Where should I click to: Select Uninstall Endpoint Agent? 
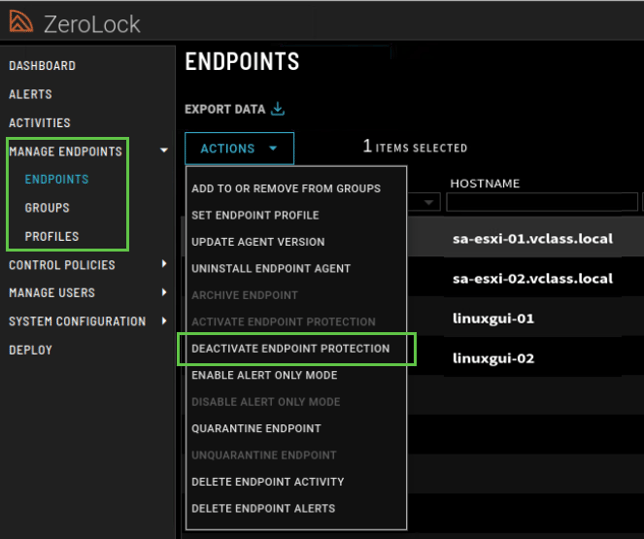click(270, 268)
